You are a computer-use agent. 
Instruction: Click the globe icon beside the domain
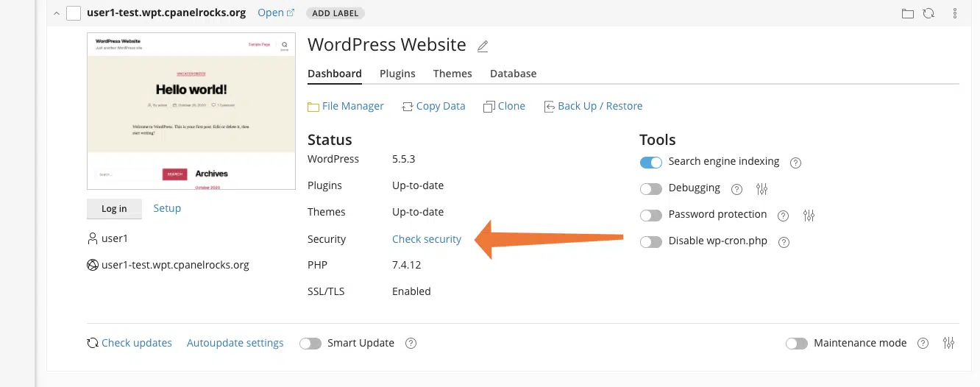(93, 265)
